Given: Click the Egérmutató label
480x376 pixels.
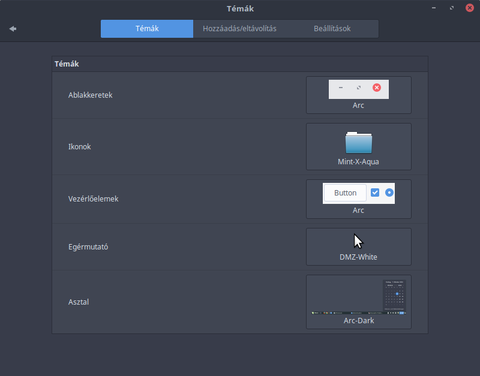Looking at the screenshot, I should [x=88, y=247].
